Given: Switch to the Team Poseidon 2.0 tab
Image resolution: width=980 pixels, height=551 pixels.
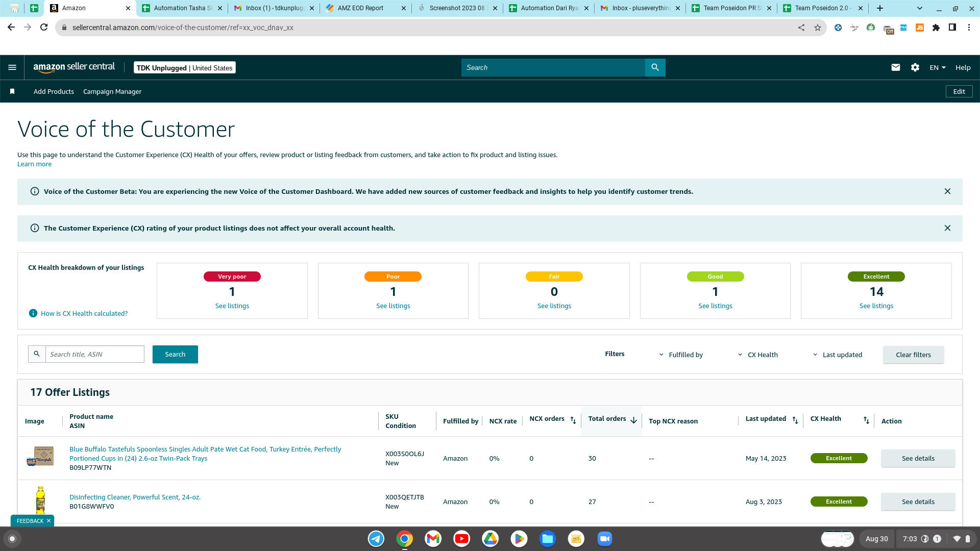Looking at the screenshot, I should pyautogui.click(x=823, y=8).
